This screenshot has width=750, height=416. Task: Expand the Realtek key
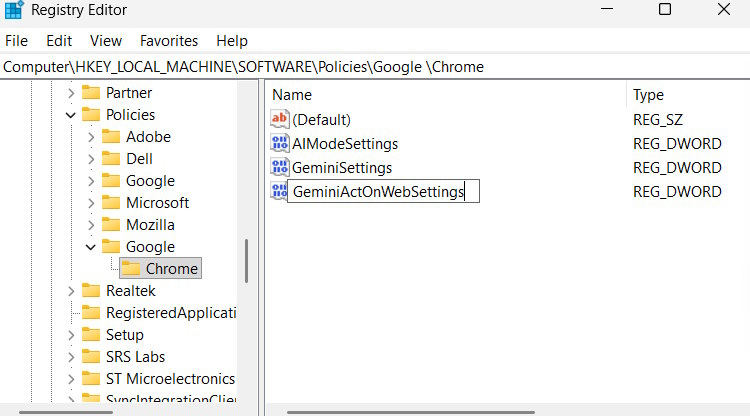coord(71,291)
